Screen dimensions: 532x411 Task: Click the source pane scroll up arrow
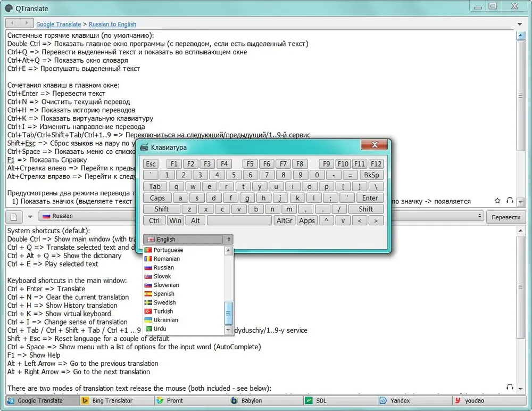520,35
